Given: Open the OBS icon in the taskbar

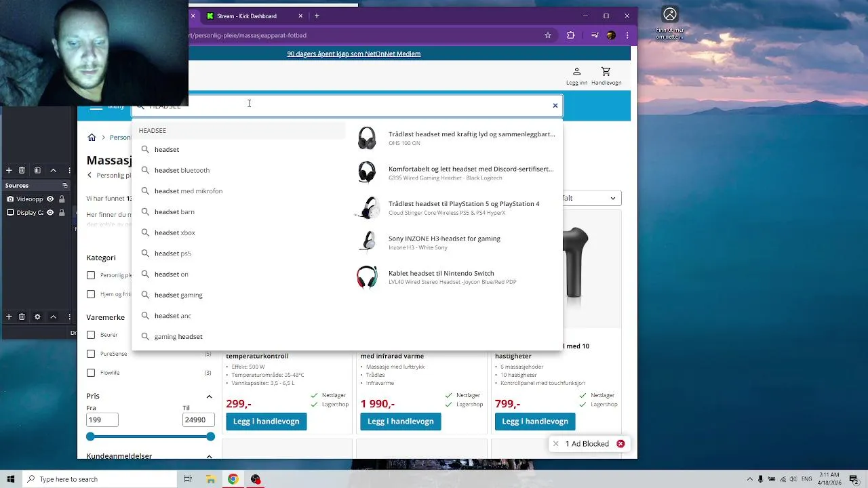Looking at the screenshot, I should (256, 479).
